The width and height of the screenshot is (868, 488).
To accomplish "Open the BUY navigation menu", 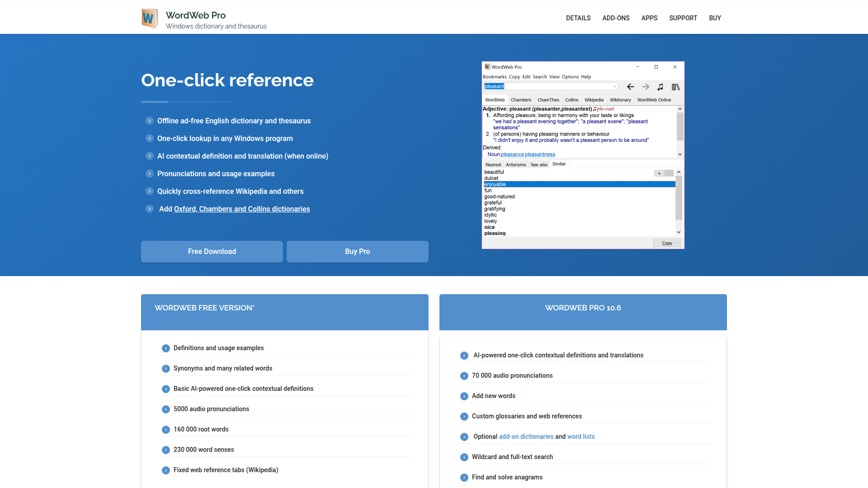I will coord(715,18).
